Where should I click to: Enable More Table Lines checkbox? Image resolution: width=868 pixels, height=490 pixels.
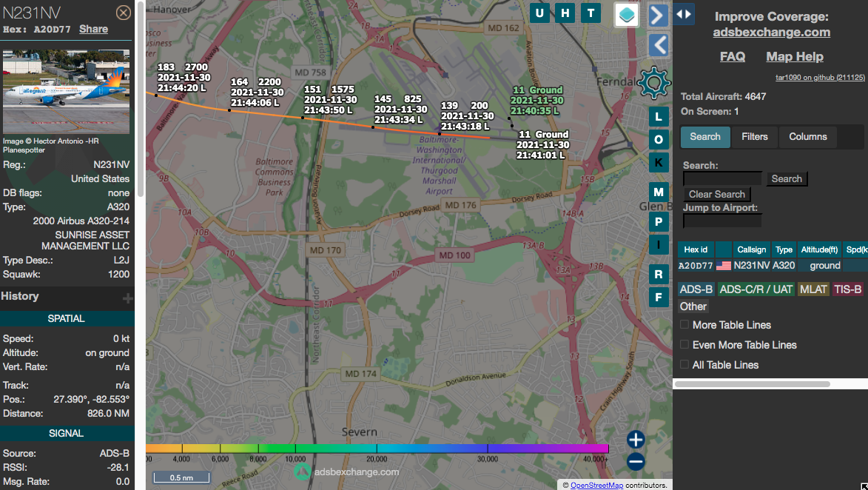pos(684,325)
